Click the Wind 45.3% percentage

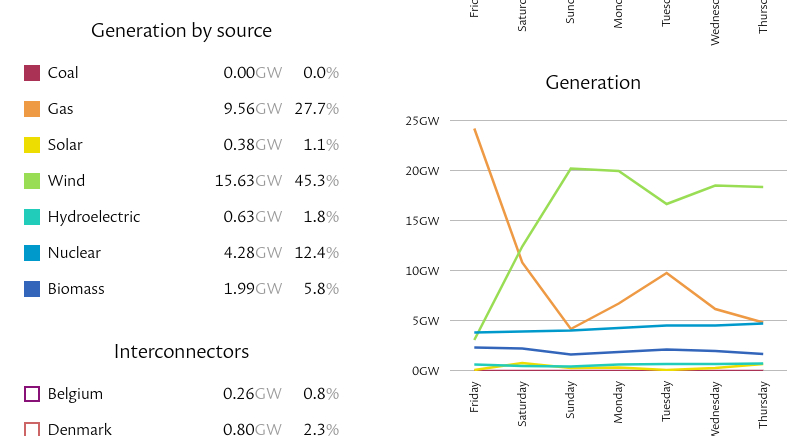(x=316, y=181)
